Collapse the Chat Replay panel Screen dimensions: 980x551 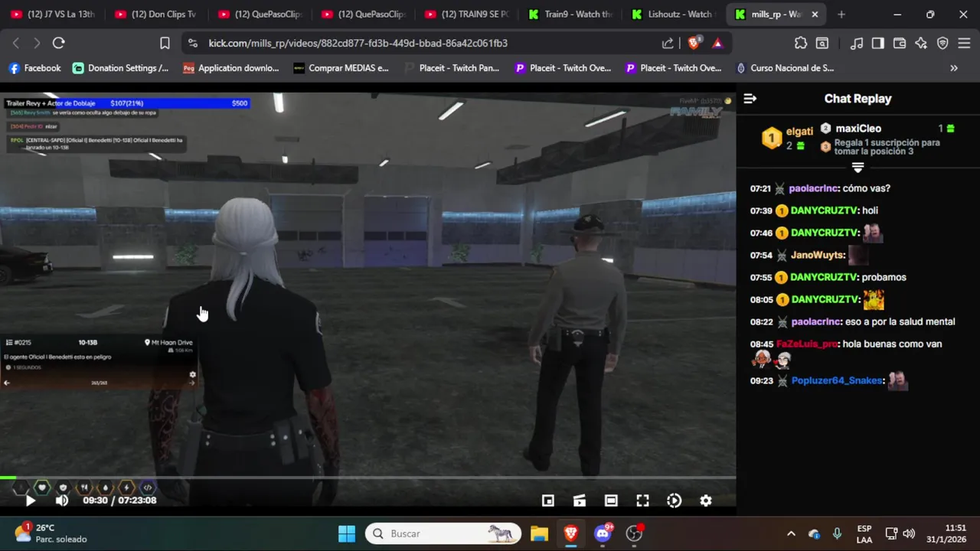click(x=750, y=99)
